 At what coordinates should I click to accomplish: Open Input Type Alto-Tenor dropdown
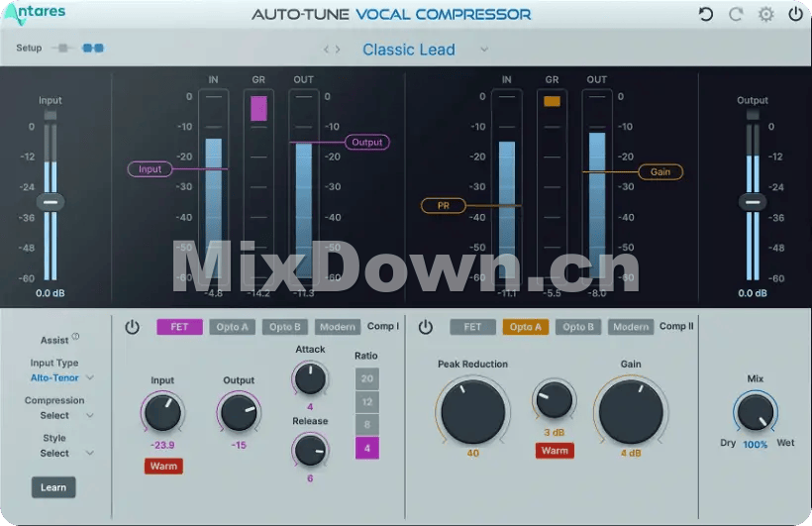pos(62,378)
